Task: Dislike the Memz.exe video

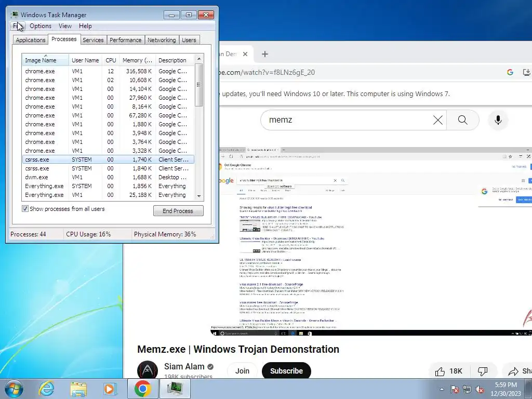Action: click(483, 371)
